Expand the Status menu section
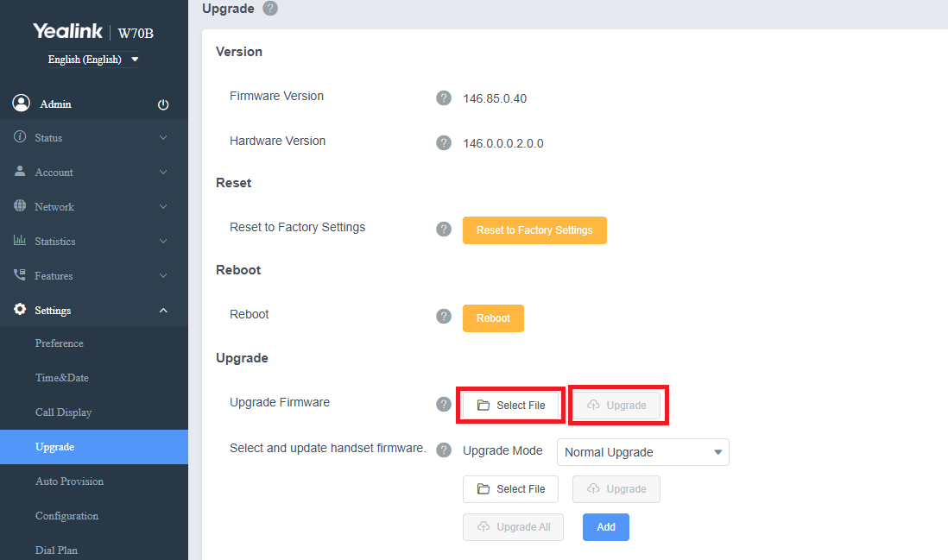 [x=93, y=138]
